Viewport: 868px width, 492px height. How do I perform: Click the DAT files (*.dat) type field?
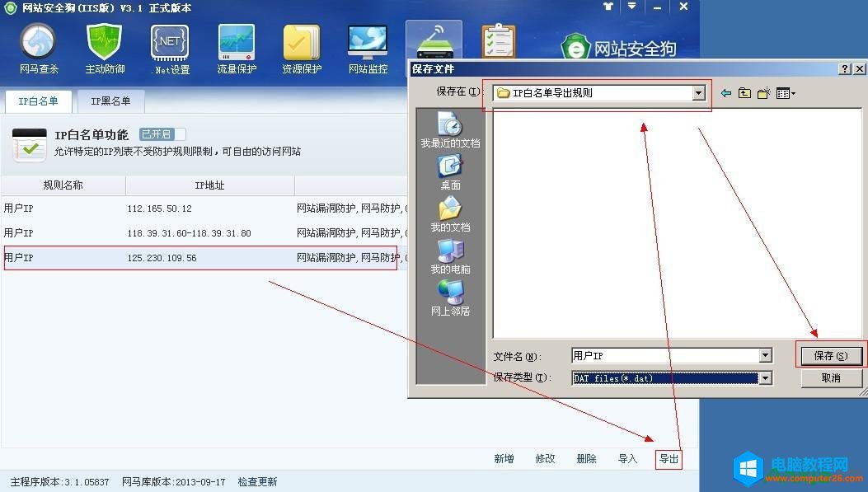(665, 378)
